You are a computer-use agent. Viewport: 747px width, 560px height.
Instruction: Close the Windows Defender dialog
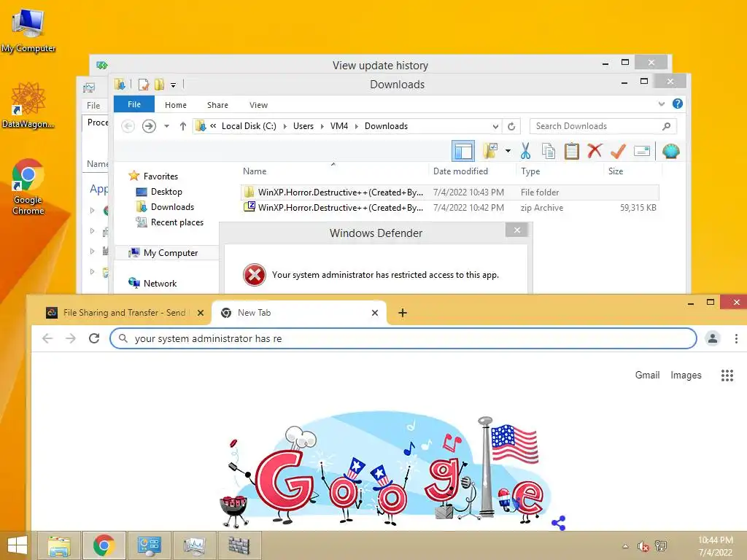click(x=517, y=230)
